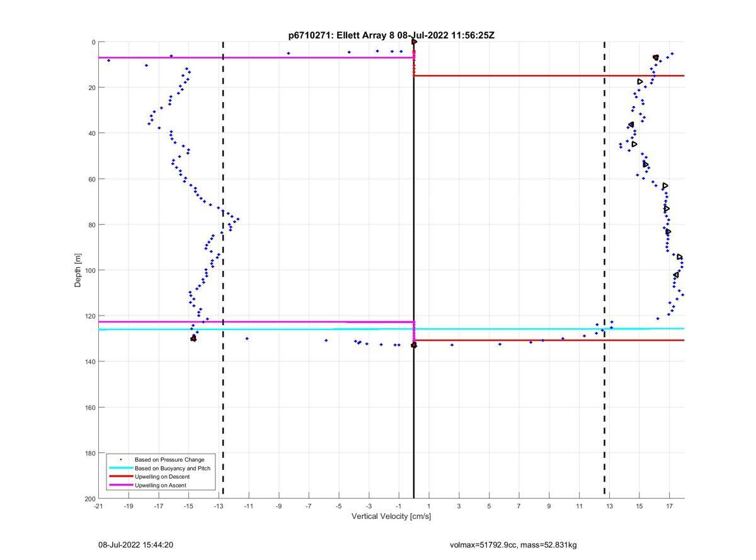Click y-axis tick label '60'
This screenshot has width=756, height=560.
point(91,179)
